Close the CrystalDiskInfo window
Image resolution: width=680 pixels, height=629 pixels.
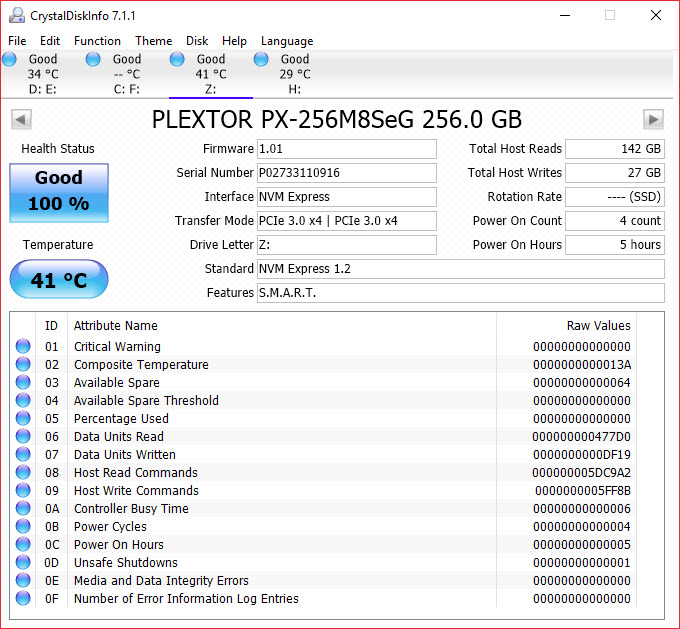coord(656,15)
